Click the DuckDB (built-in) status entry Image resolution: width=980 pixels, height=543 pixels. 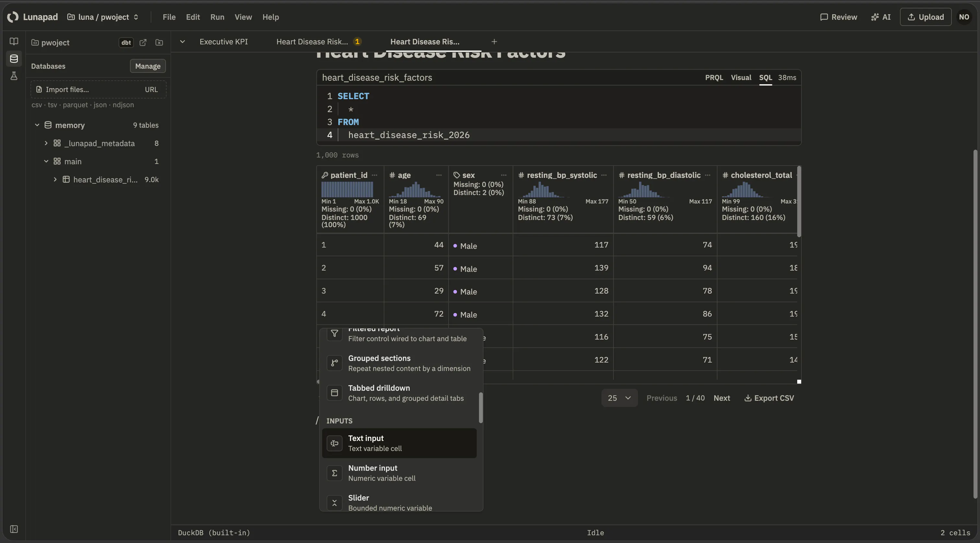click(x=214, y=532)
